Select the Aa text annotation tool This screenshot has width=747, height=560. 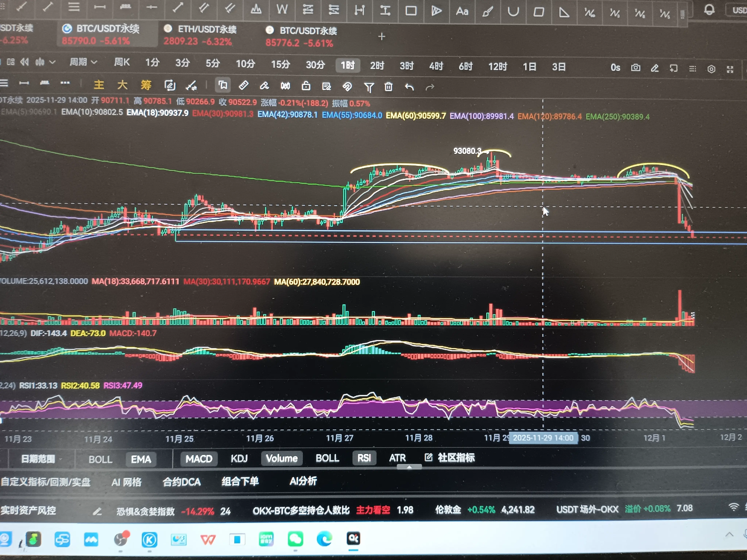click(x=462, y=11)
